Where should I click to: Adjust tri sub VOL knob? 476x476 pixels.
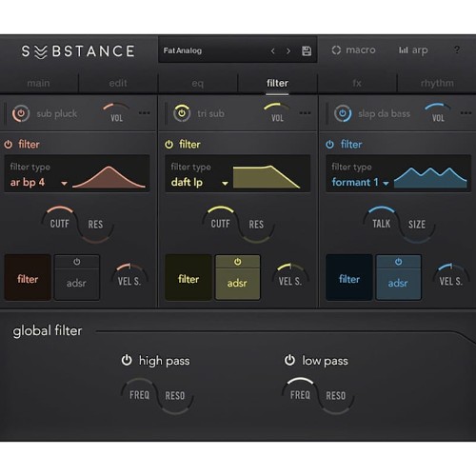point(277,112)
